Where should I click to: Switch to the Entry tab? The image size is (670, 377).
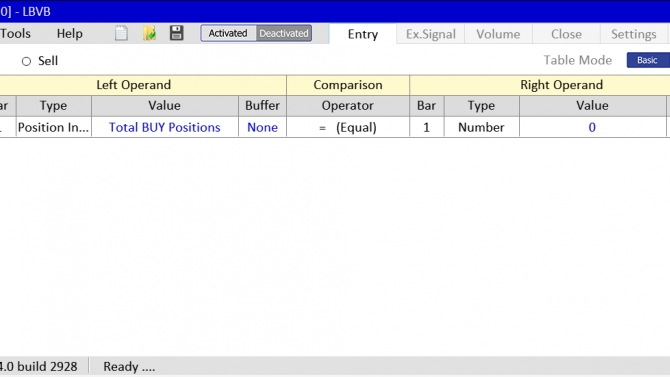(363, 34)
